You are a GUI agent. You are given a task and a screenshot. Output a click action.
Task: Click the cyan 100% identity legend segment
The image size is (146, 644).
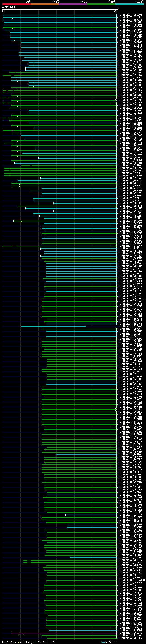130,4
